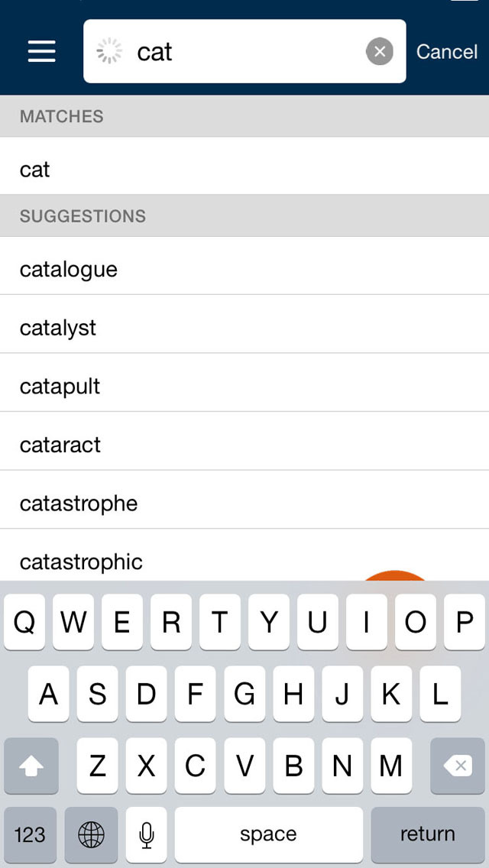Choose the "catalogue" suggestion
Screen dimensions: 489x868
point(244,269)
